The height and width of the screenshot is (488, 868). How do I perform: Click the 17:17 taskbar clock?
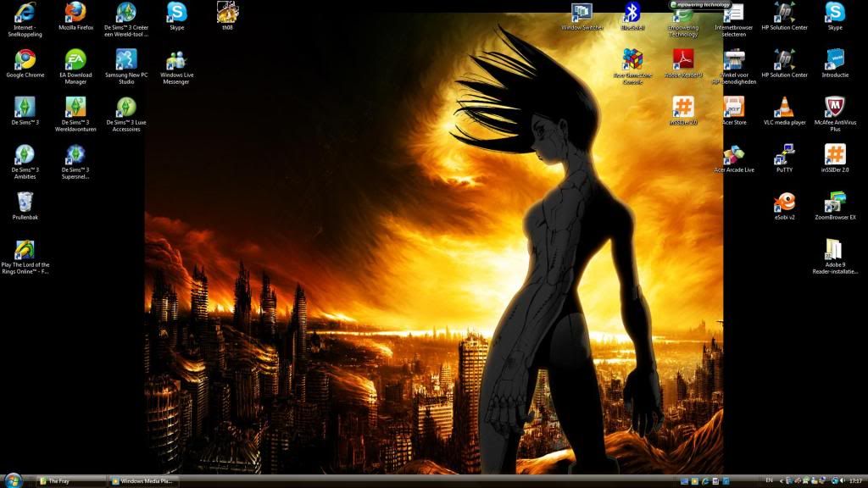click(856, 481)
